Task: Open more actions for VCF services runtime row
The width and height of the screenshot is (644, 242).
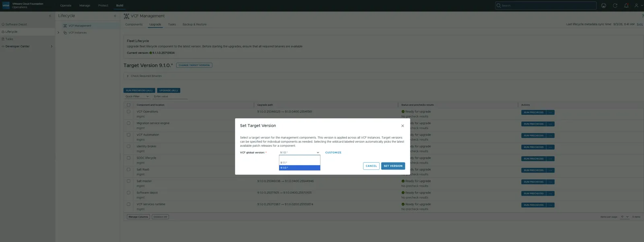Action: coord(551,205)
